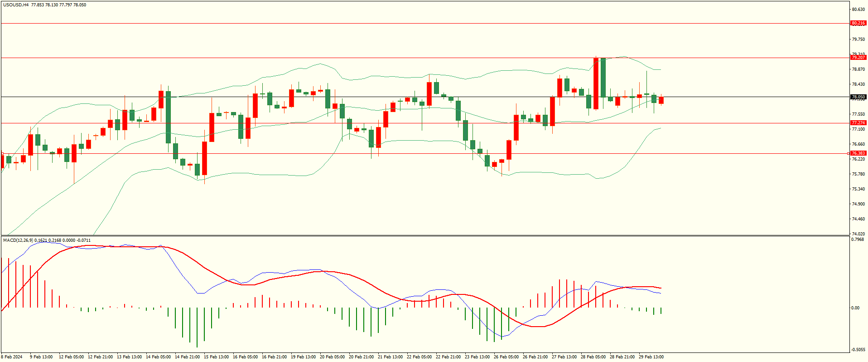
Task: Click the 26 Feb 05:00 time label
Action: [506, 357]
